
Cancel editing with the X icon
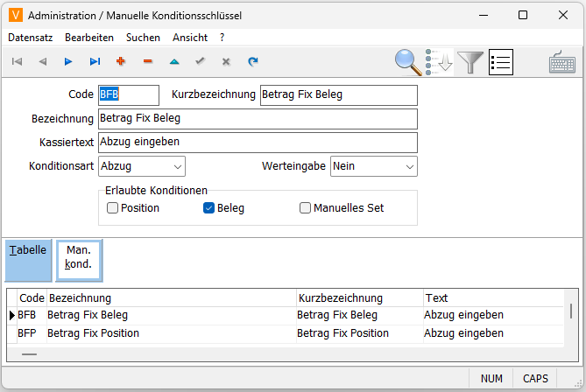pos(226,61)
